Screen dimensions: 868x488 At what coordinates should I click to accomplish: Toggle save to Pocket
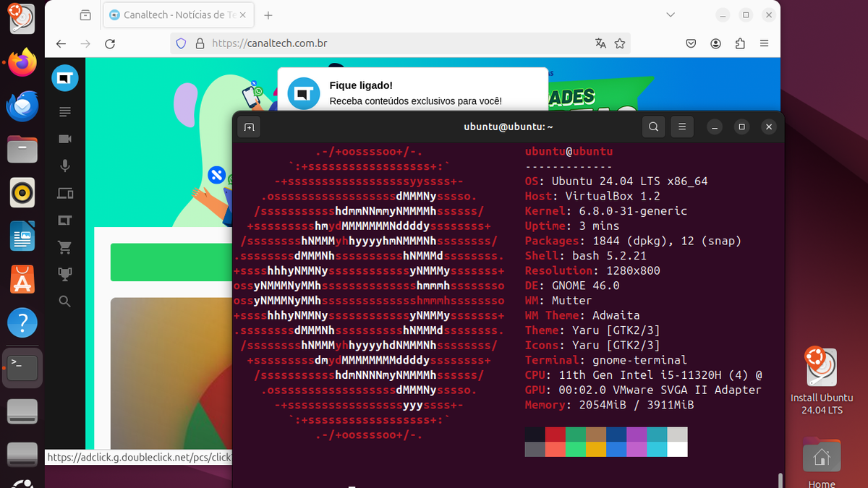[691, 43]
